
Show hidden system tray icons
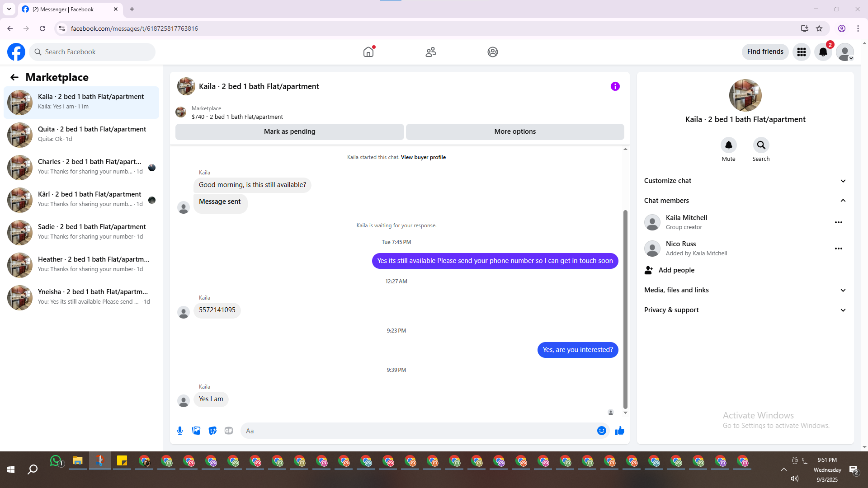(784, 469)
